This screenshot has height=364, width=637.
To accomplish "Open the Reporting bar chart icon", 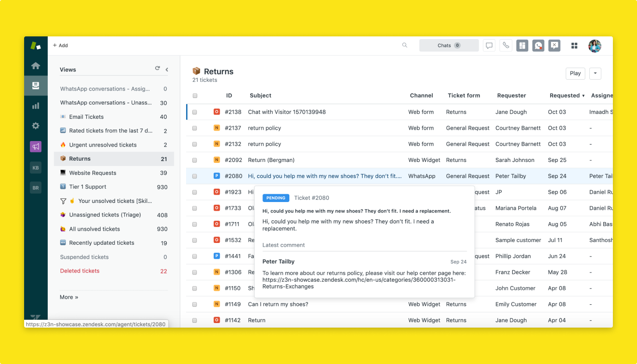I will (x=35, y=106).
